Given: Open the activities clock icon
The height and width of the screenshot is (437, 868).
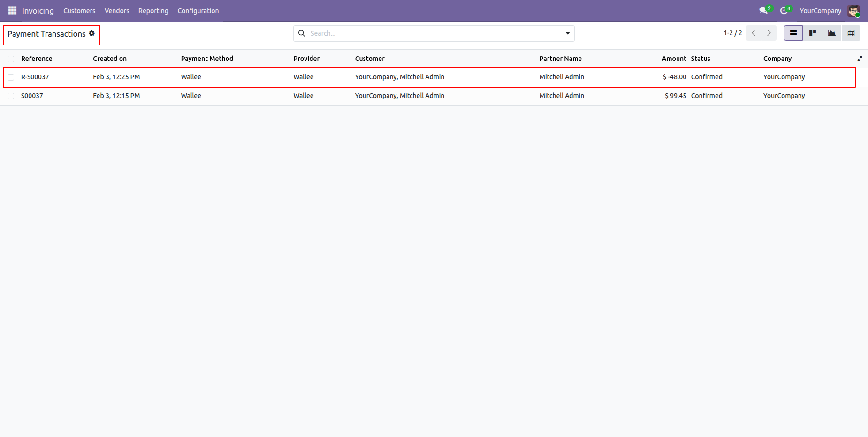Looking at the screenshot, I should [x=784, y=10].
